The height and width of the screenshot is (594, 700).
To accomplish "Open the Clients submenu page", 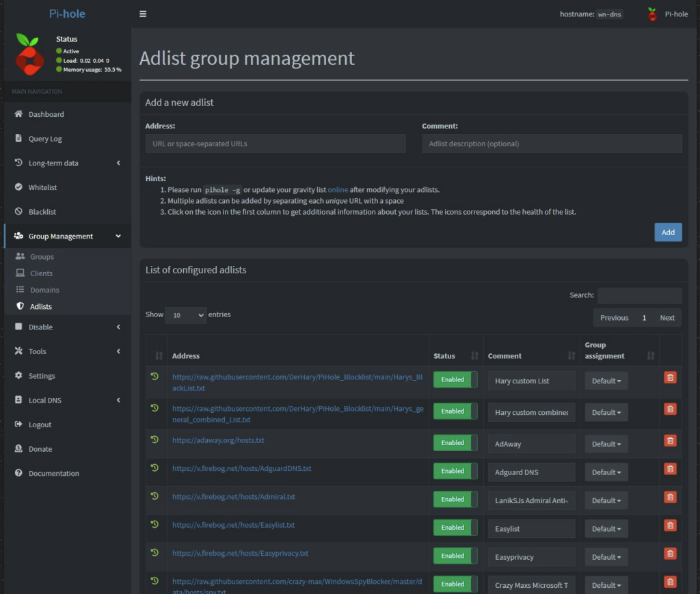I will pyautogui.click(x=41, y=273).
